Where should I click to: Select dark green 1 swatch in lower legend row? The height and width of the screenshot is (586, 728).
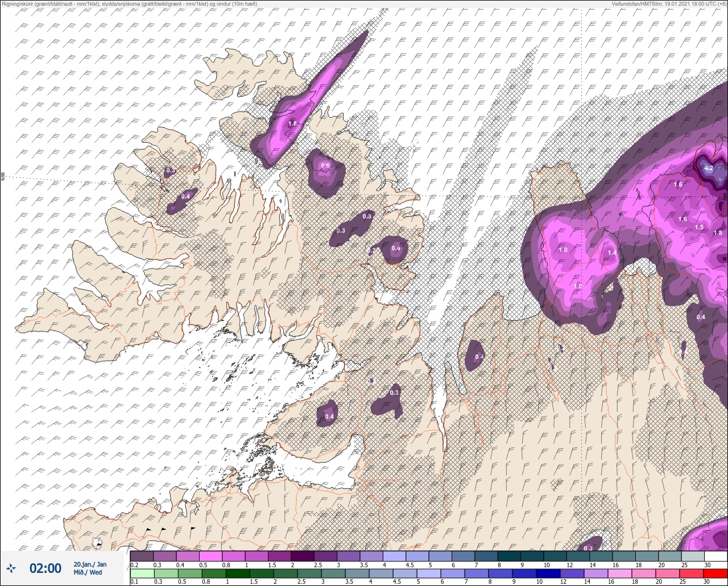238,572
